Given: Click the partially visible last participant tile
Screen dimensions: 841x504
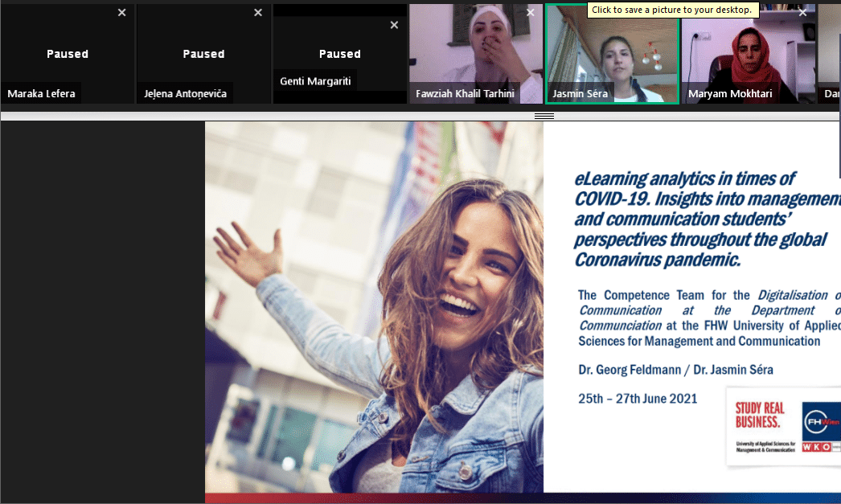Looking at the screenshot, I should tap(829, 52).
